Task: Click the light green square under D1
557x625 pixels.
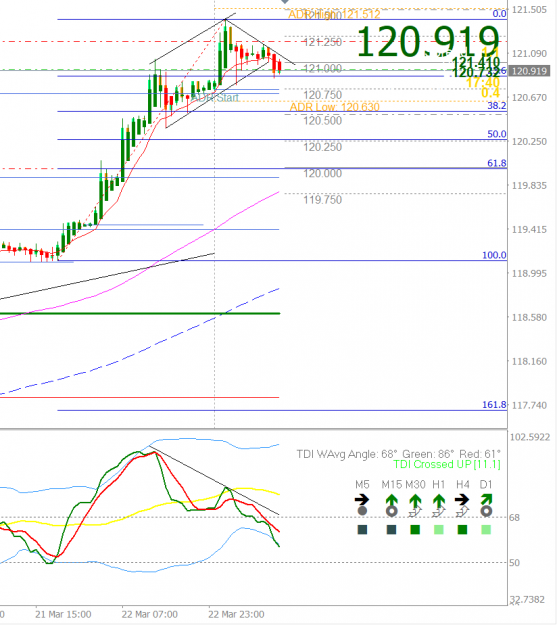Action: [486, 530]
